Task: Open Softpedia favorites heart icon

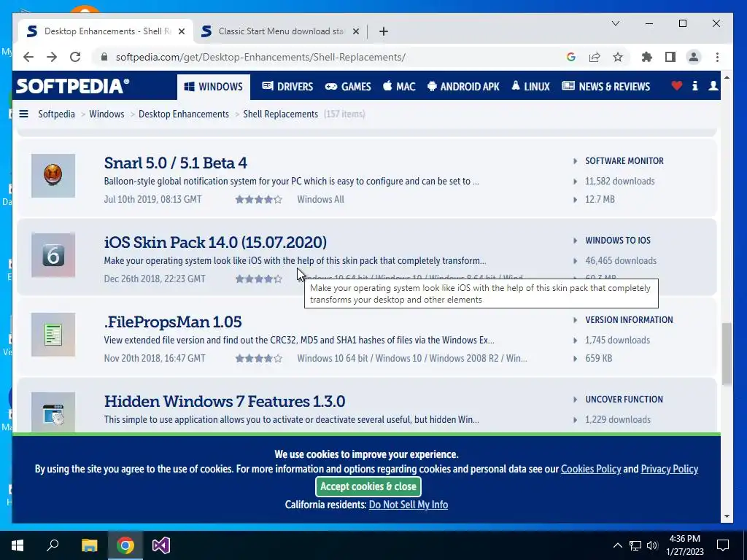Action: point(676,86)
